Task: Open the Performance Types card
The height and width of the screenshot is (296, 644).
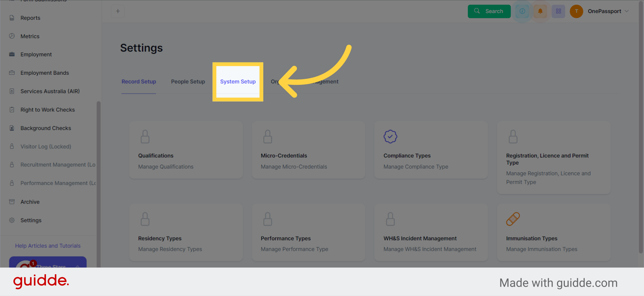Action: point(309,232)
